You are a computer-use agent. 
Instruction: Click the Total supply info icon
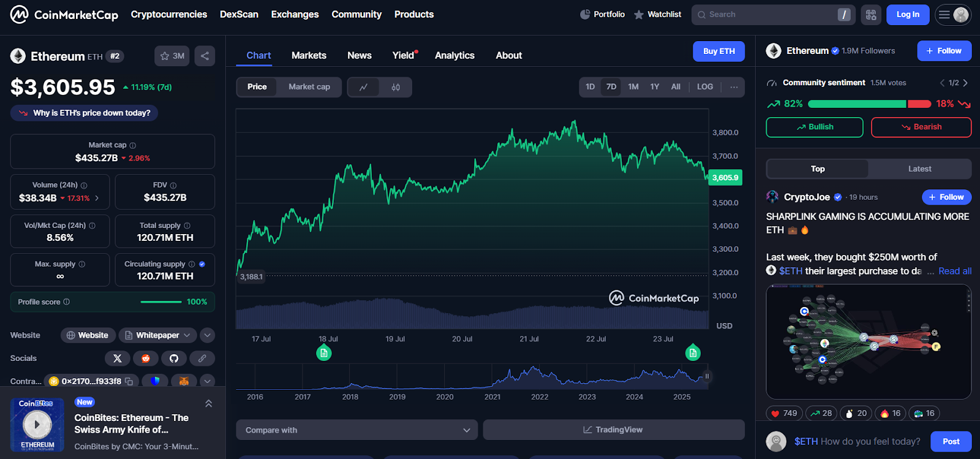[x=187, y=226]
